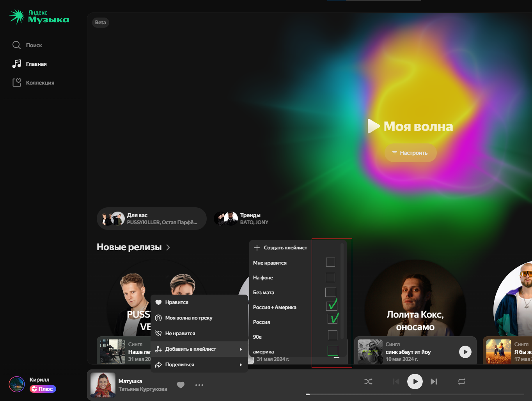The image size is (532, 401).
Task: Click the plus icon for Создать плейлист
Action: [257, 248]
